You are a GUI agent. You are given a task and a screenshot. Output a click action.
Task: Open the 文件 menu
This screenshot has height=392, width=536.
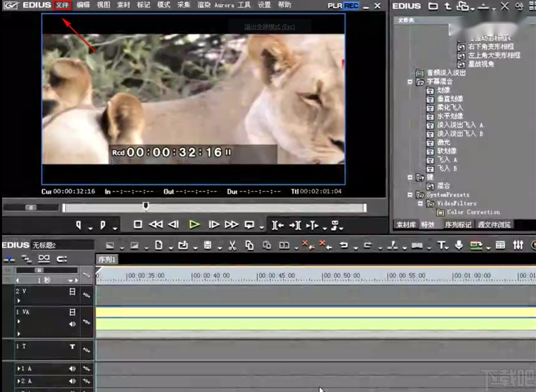point(62,5)
